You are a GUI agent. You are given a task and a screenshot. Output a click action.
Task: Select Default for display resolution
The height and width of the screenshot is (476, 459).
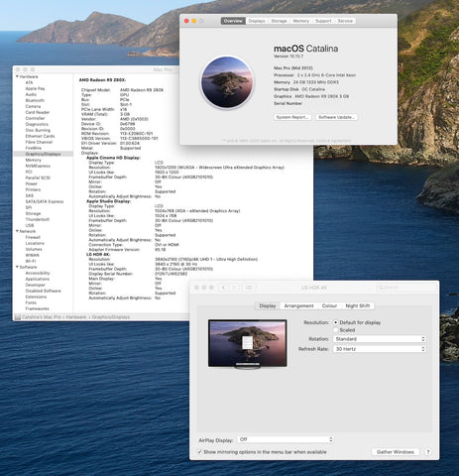pos(336,322)
